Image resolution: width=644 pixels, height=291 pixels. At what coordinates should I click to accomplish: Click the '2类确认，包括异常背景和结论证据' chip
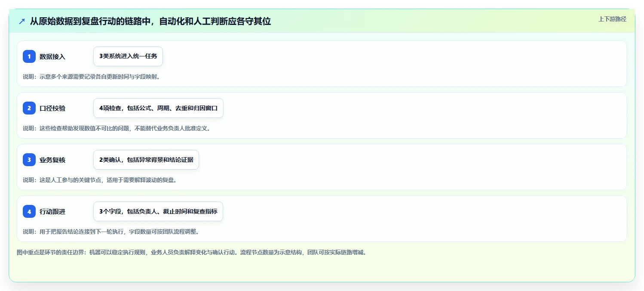click(x=146, y=160)
